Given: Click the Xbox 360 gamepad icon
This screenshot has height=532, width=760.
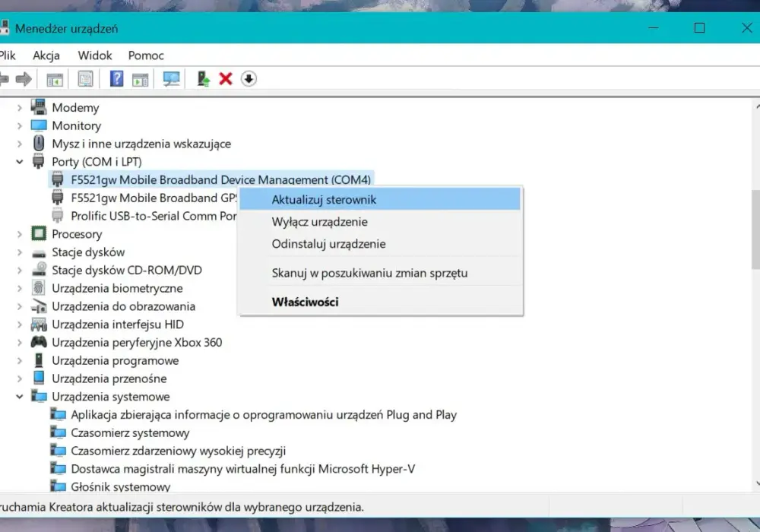Looking at the screenshot, I should [x=39, y=342].
